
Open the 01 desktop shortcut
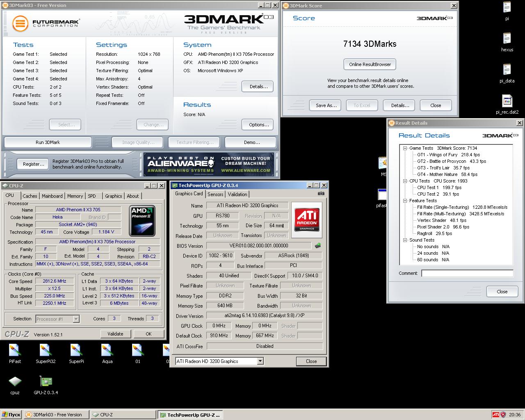[138, 354]
